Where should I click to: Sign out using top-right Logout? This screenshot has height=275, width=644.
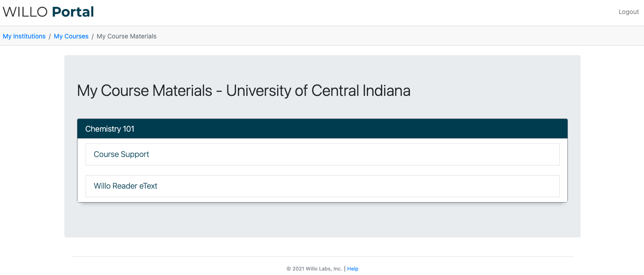[629, 12]
